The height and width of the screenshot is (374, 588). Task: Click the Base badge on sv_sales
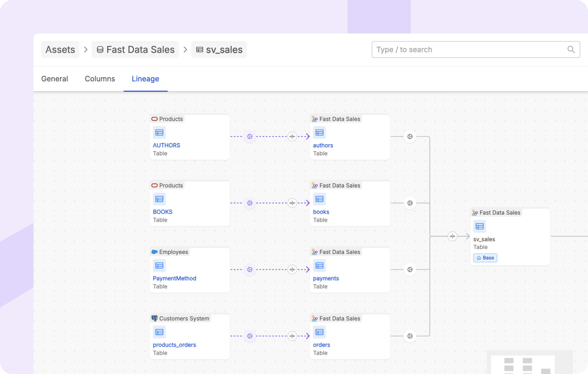point(485,258)
